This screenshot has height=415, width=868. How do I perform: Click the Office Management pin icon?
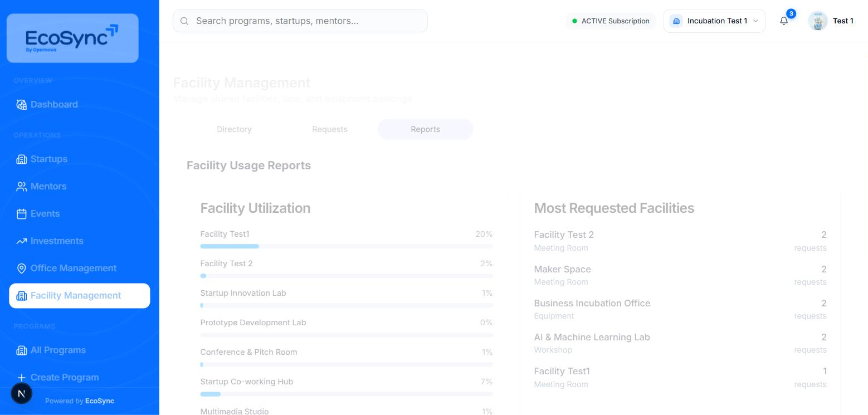point(22,268)
